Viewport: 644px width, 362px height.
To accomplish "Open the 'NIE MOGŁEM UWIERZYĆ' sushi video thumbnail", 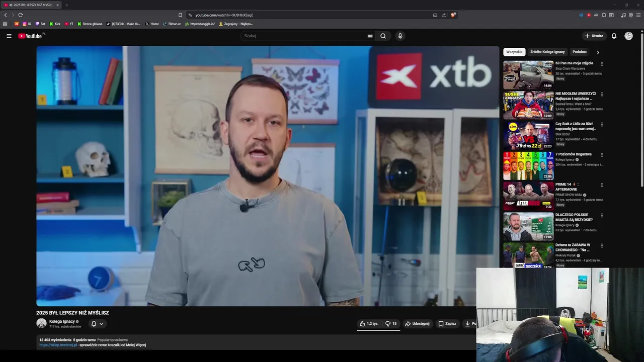I will 528,105.
